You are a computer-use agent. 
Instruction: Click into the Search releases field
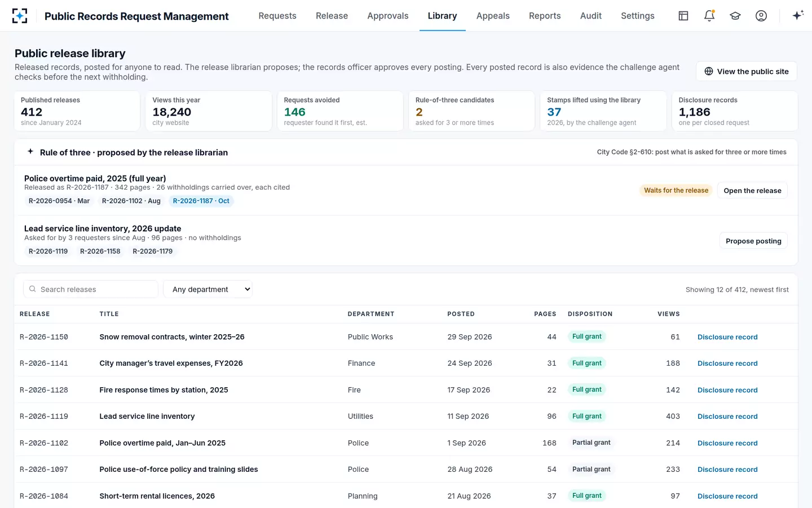[x=91, y=289]
